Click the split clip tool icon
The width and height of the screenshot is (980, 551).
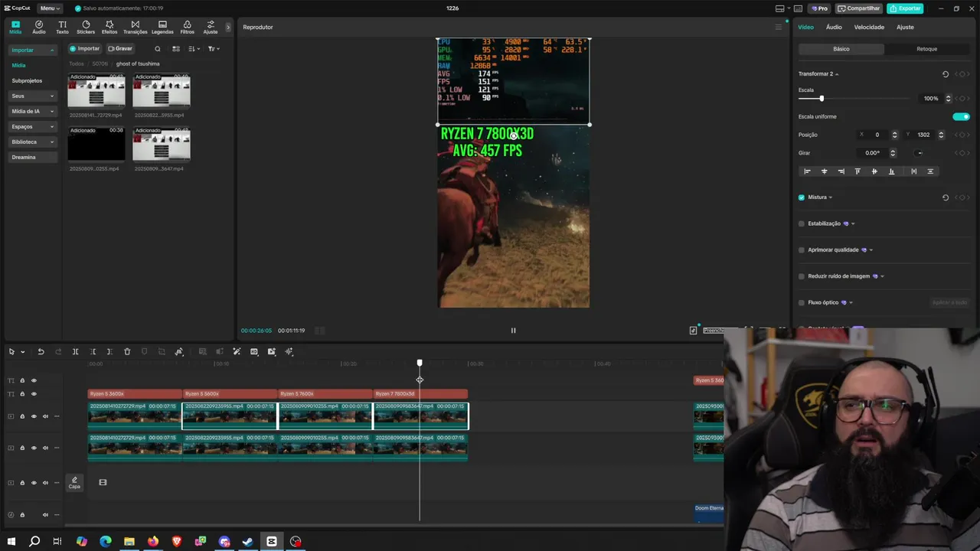coord(75,352)
